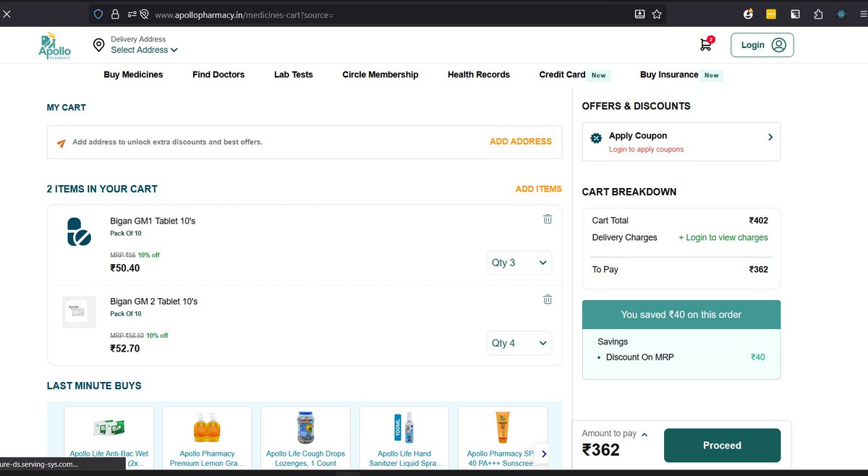Viewport: 868px width, 476px height.
Task: Open Apollo Life Hand Sanitizer Liquid Spray card
Action: 404,438
